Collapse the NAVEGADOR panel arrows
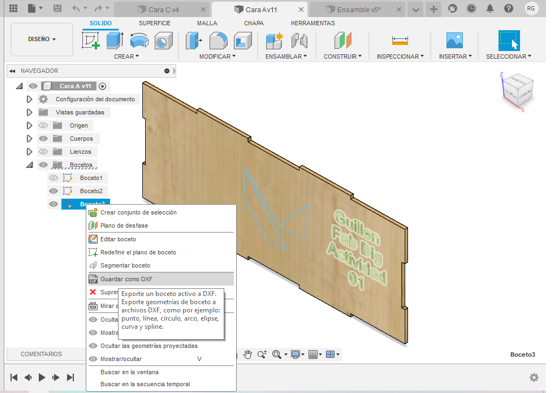Screen dimensions: 555x393 pyautogui.click(x=12, y=71)
